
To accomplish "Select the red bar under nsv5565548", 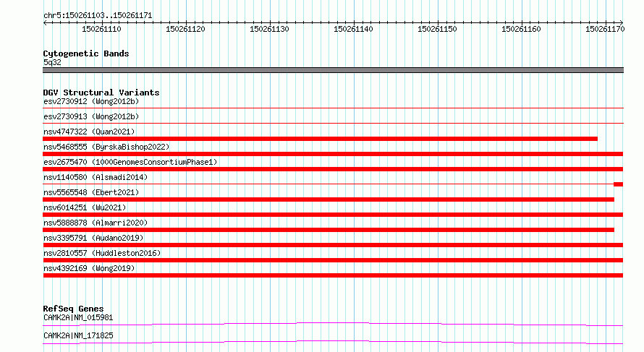I will [329, 199].
